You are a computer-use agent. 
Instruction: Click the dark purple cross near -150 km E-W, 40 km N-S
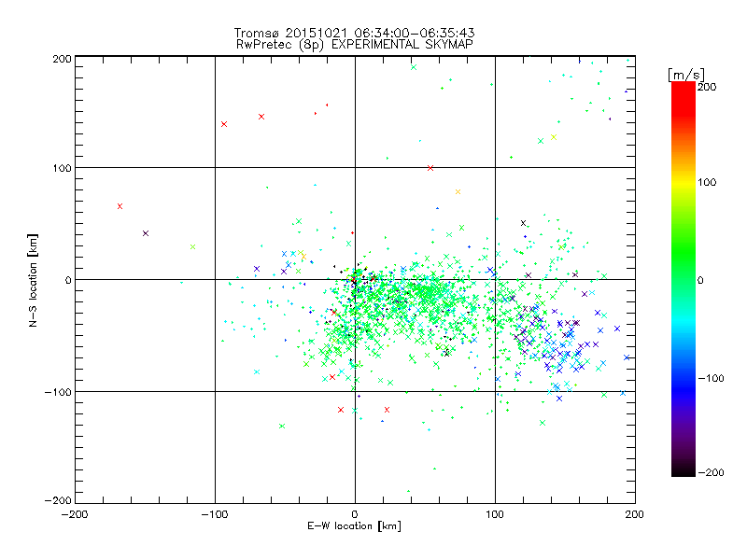[146, 233]
